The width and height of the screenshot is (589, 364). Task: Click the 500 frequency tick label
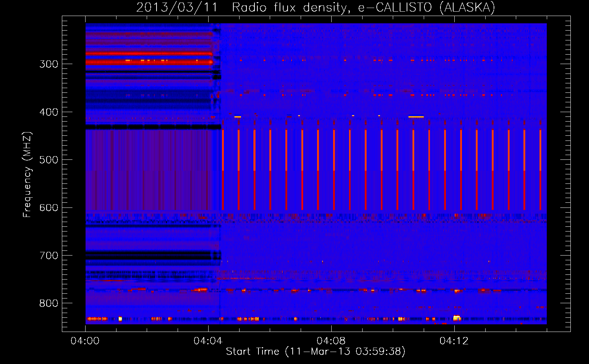[x=49, y=160]
